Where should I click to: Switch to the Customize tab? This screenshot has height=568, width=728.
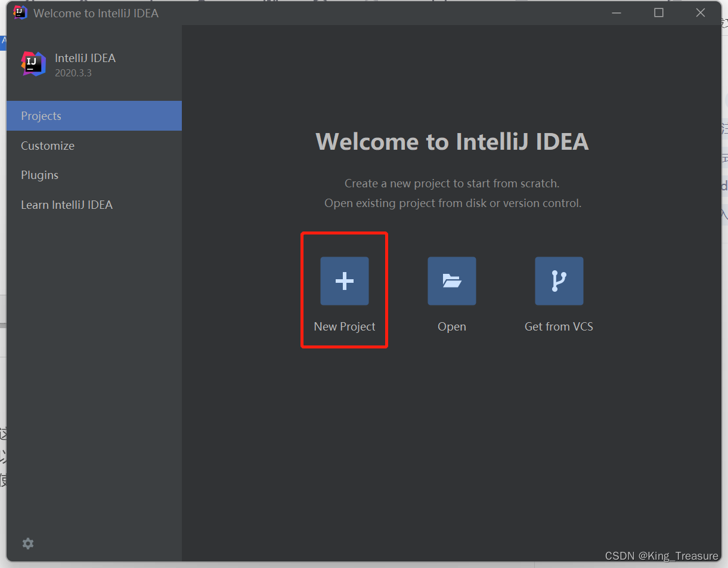coord(94,146)
